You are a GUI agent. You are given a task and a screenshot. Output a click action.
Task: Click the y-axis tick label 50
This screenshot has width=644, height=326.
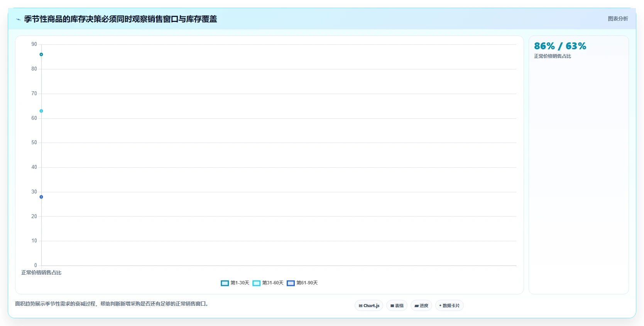[34, 143]
